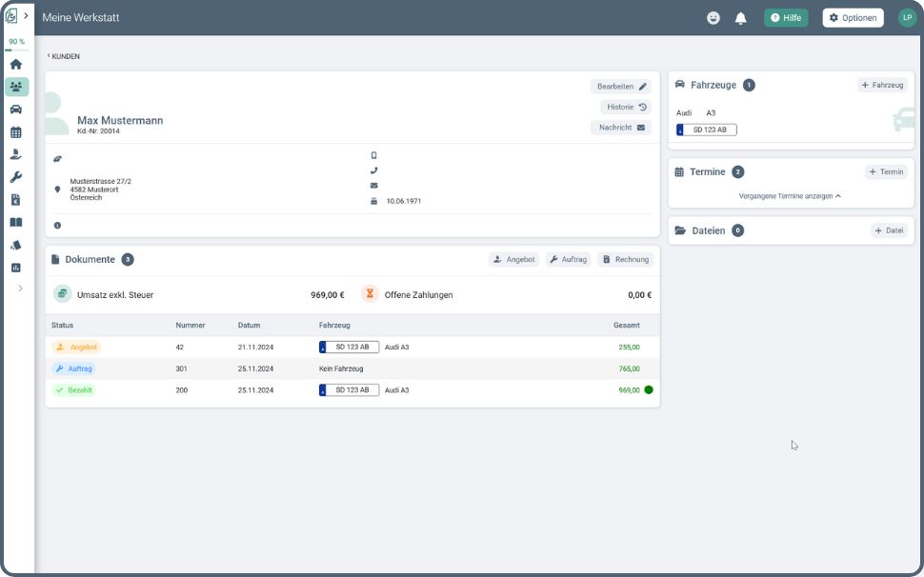Click the smiley feedback icon
The image size is (924, 577).
[713, 18]
